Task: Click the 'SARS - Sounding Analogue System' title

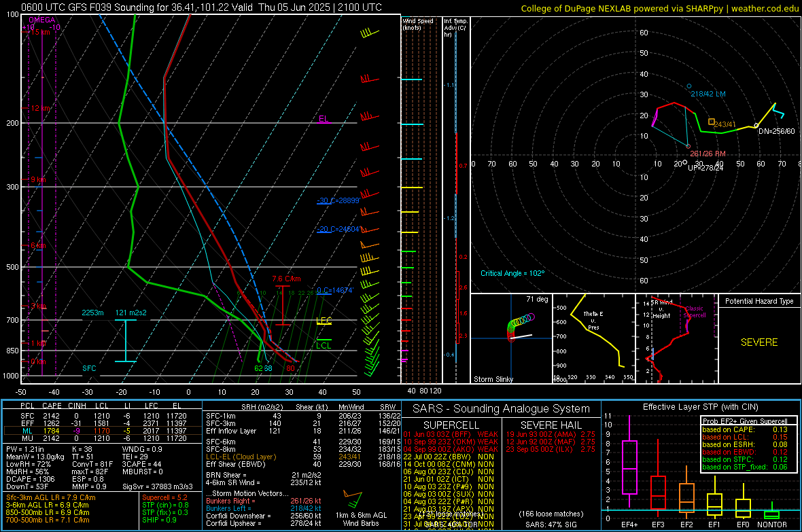Action: (x=502, y=409)
